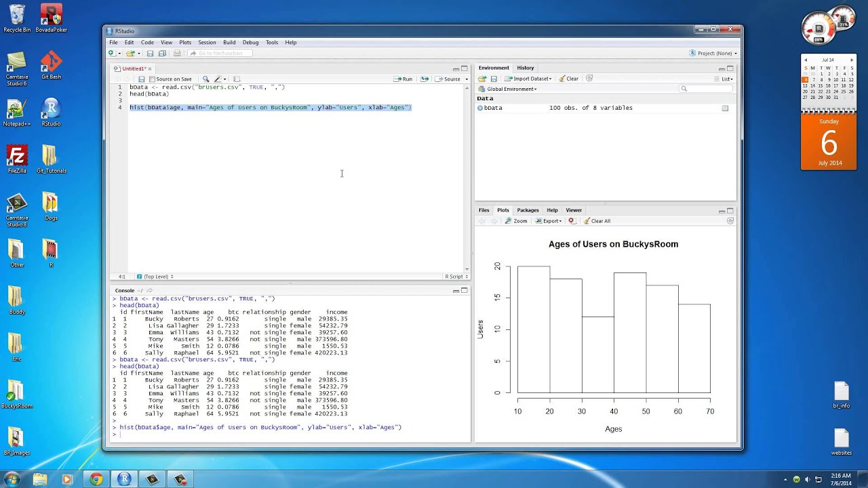Open the Source button dropdown arrow
The height and width of the screenshot is (488, 868).
tap(466, 79)
